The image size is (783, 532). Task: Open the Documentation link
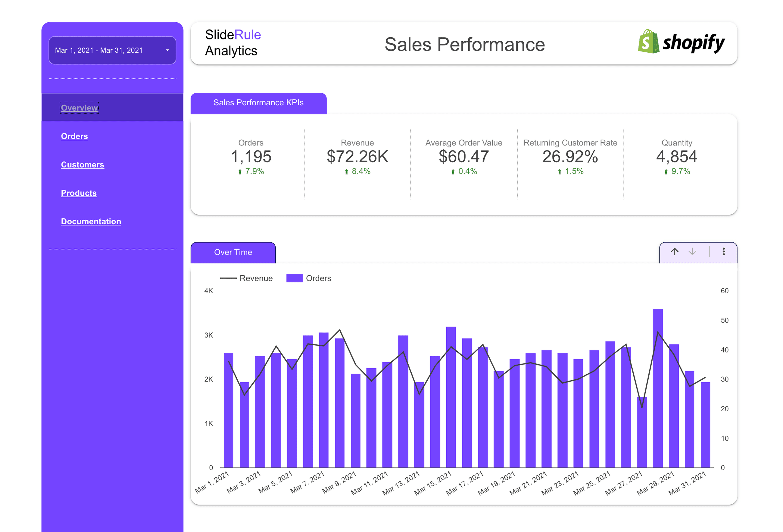coord(91,221)
